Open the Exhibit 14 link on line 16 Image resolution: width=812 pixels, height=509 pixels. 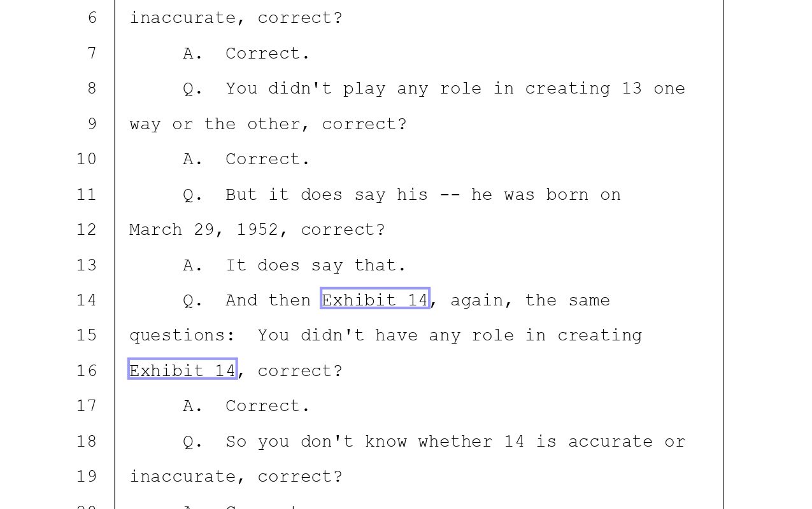183,370
